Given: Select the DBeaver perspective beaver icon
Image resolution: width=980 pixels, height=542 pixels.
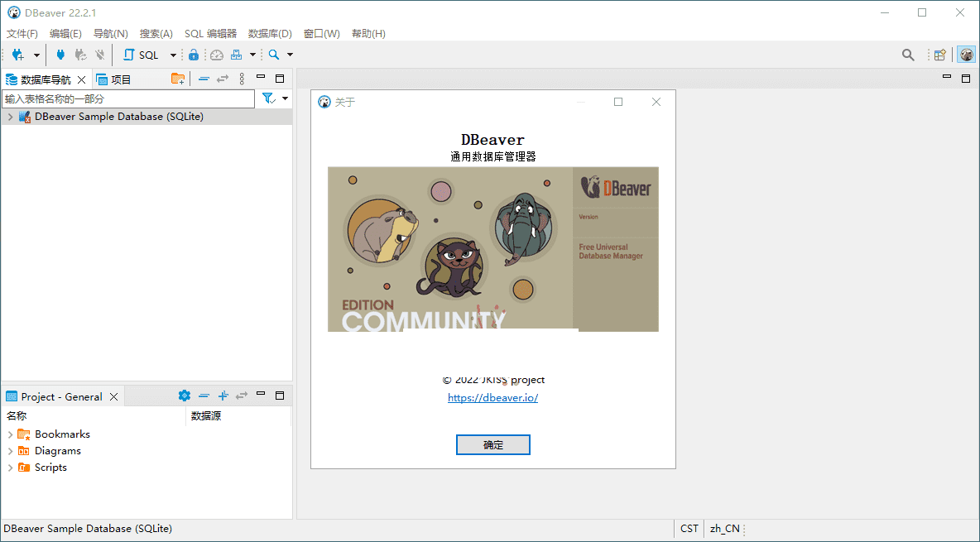Looking at the screenshot, I should 966,55.
